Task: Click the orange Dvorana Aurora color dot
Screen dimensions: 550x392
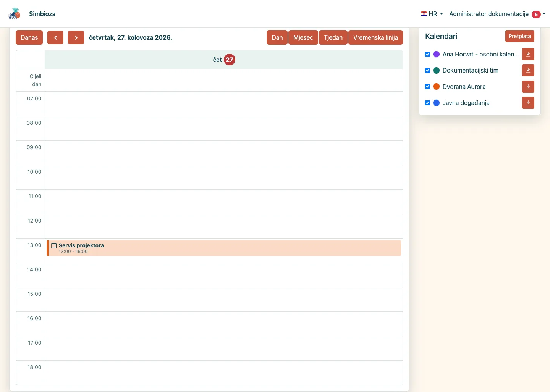Action: pos(436,87)
